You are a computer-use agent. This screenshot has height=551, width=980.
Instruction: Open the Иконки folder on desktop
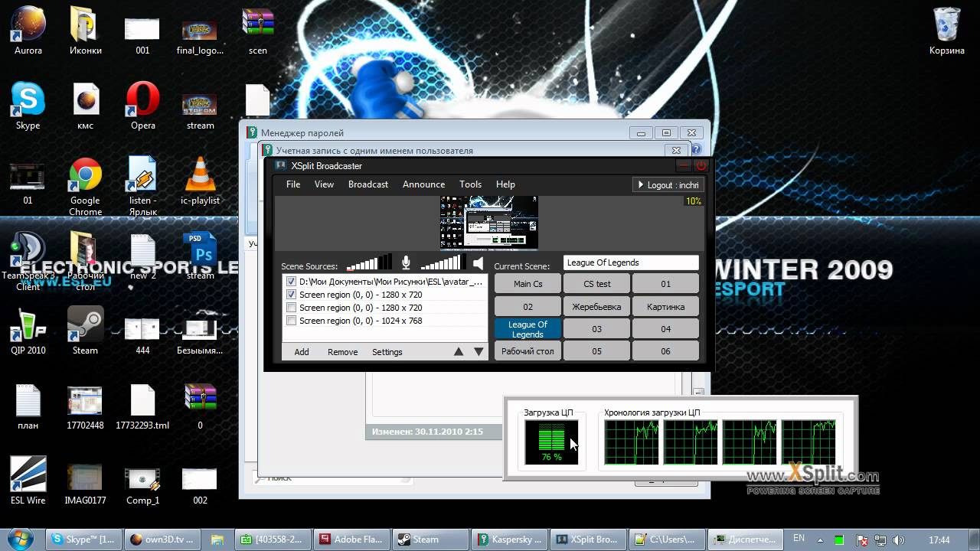tap(85, 31)
